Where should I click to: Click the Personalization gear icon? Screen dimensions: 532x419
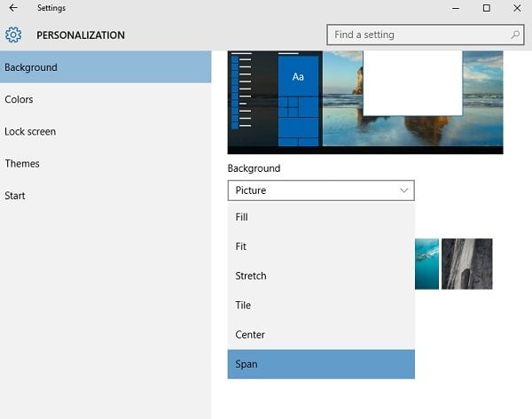coord(13,35)
